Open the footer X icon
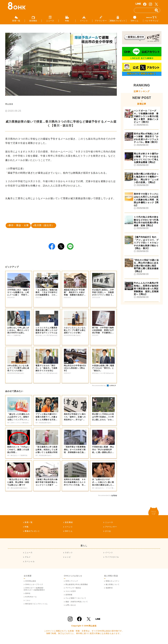Image resolution: width=168 pixels, height=644 pixels. click(x=89, y=619)
